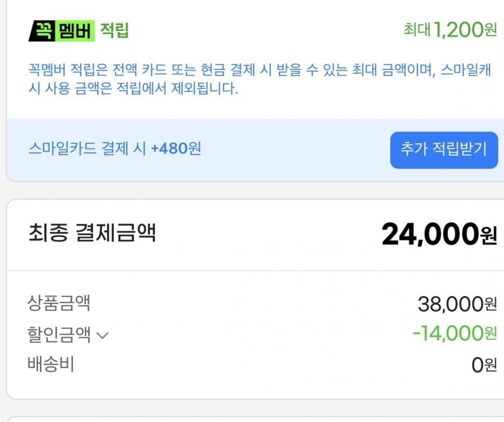504x422 pixels.
Task: Click the +480원 bonus amount
Action: (x=176, y=149)
